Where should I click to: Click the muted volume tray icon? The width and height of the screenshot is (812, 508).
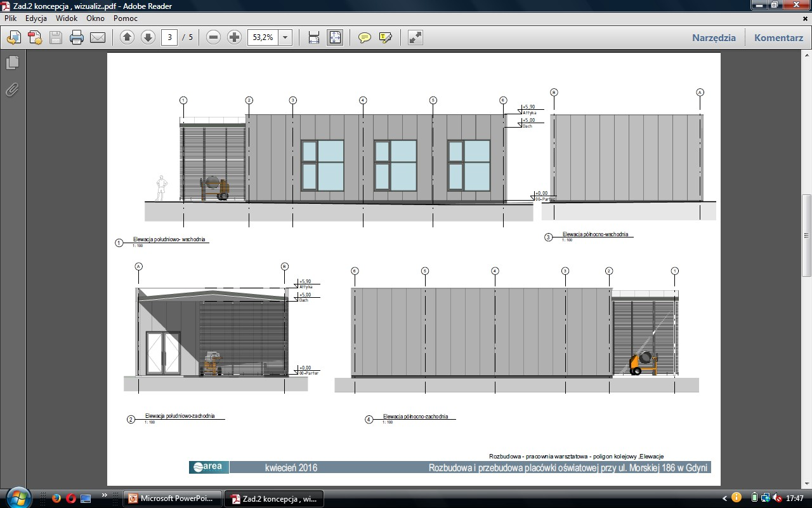[778, 498]
